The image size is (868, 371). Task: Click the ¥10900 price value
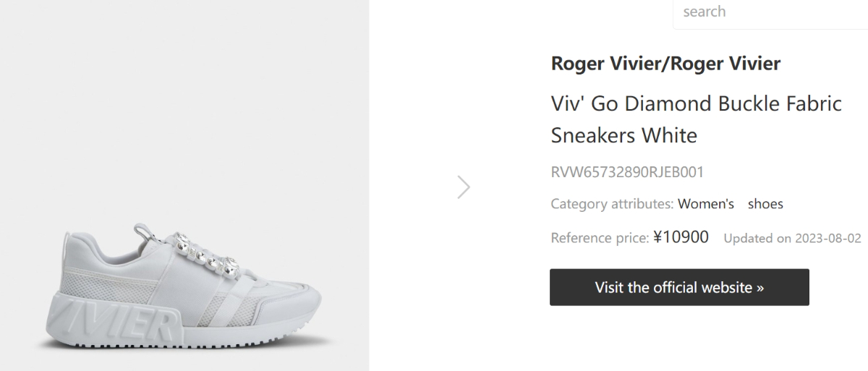(x=681, y=237)
